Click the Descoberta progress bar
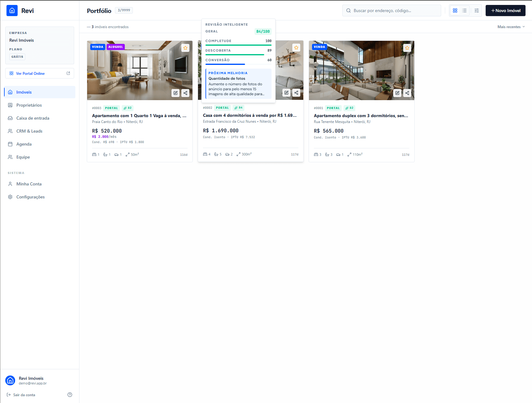This screenshot has height=403, width=532. click(239, 55)
